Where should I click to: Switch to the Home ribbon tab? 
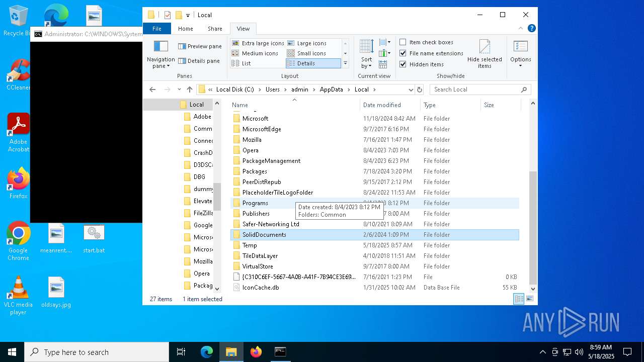click(x=185, y=29)
